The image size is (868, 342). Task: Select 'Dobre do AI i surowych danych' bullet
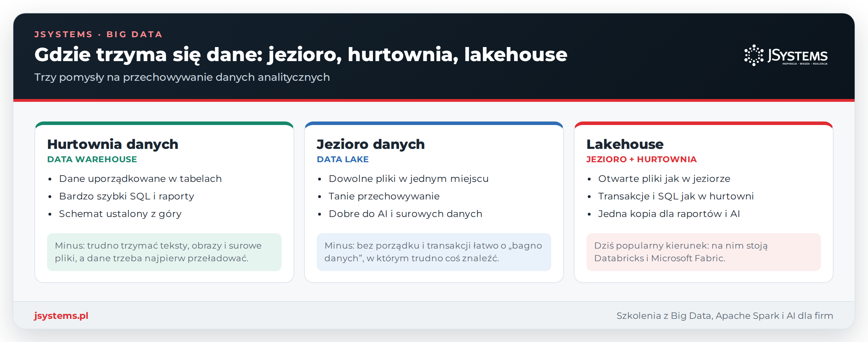click(x=406, y=214)
